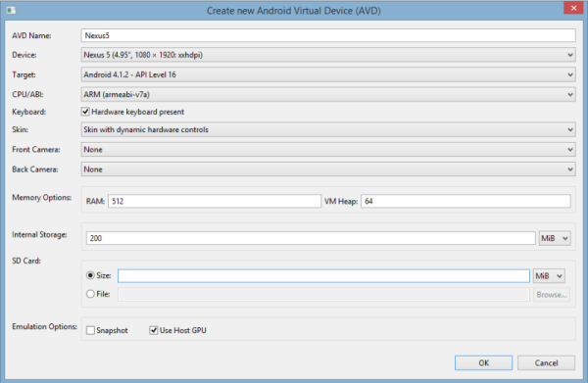Click the Cancel button
588x383 pixels.
click(x=546, y=362)
